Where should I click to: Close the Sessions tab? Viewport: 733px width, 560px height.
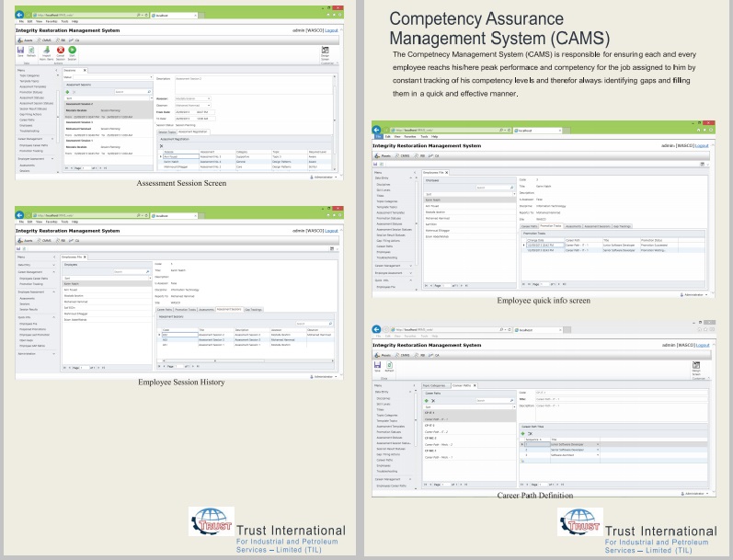85,70
